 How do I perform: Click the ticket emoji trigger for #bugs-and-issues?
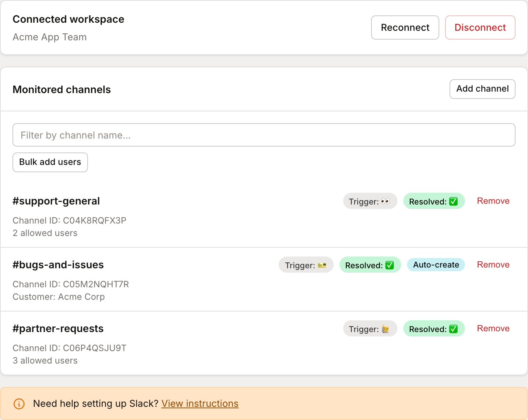point(322,265)
